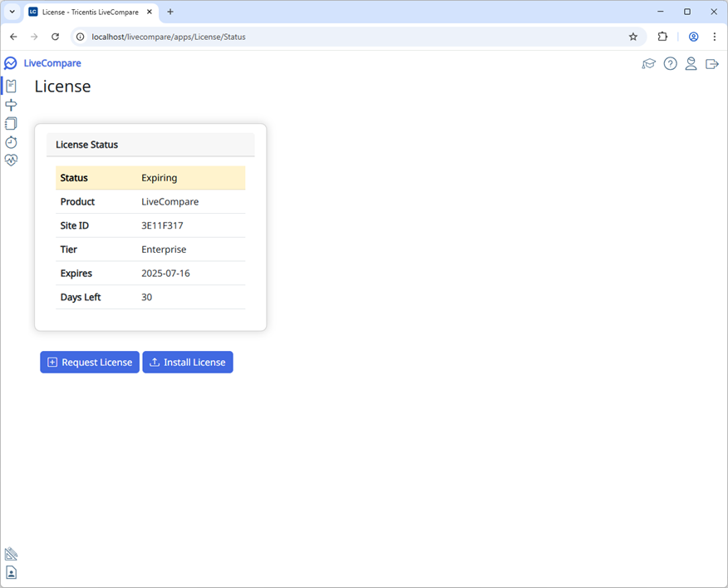Click the LiveCompare product value
The image size is (728, 588).
pos(170,202)
